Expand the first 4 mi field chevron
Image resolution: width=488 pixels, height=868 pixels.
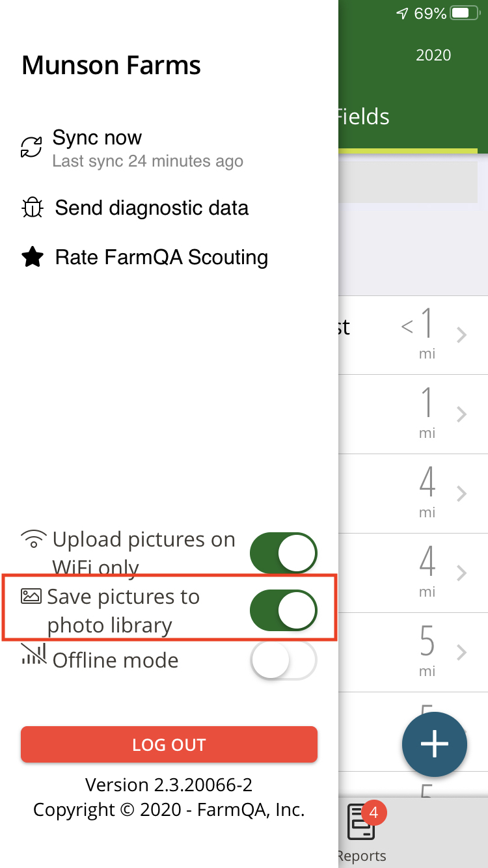tap(461, 494)
